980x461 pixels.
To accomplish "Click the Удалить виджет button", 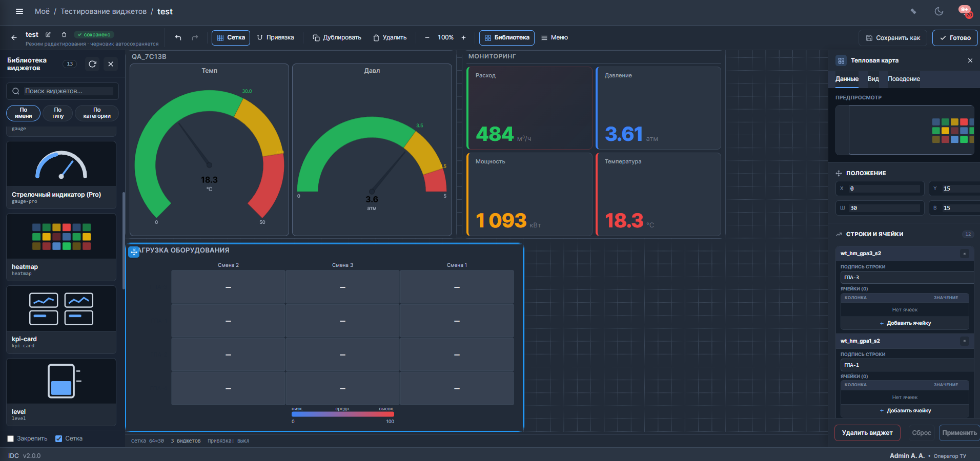I will 867,433.
